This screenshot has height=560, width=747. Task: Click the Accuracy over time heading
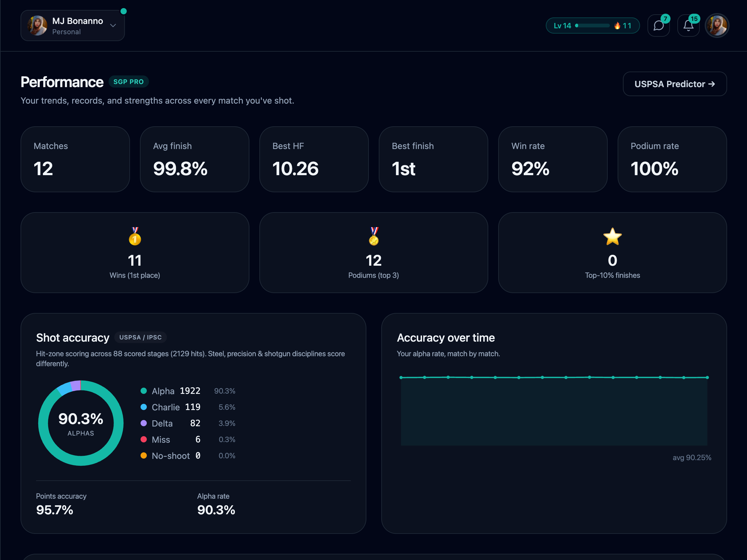point(446,338)
